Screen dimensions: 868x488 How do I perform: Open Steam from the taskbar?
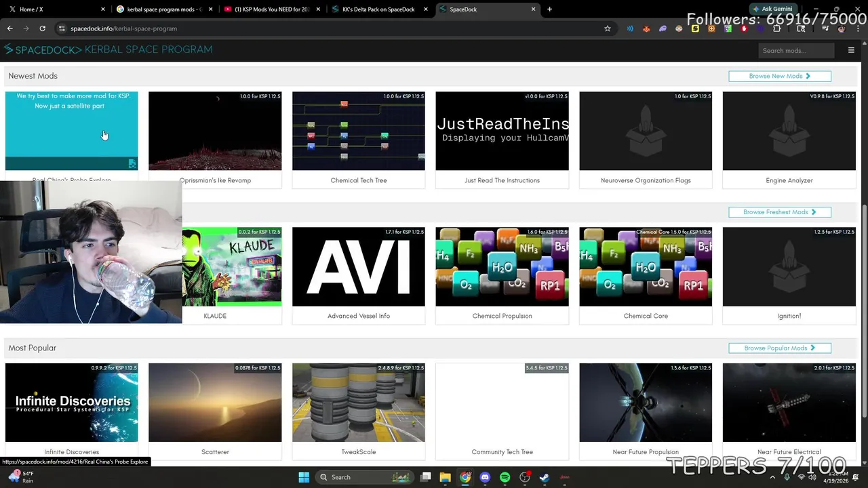pos(545,477)
